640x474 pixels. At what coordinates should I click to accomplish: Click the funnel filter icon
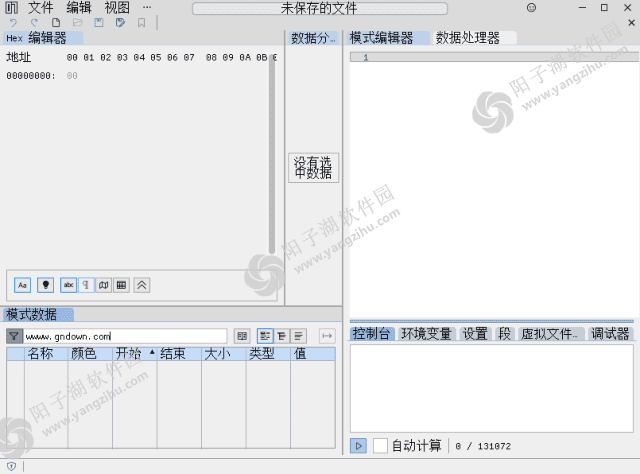pos(14,336)
